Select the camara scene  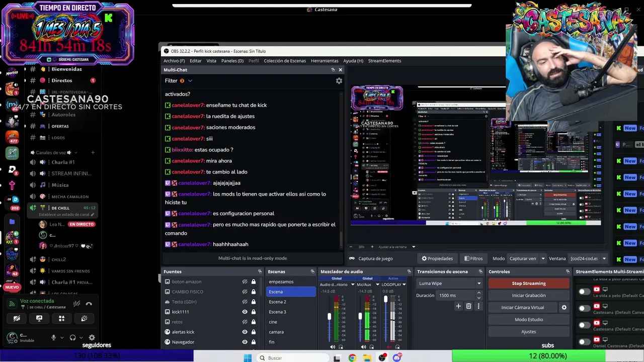(x=291, y=332)
